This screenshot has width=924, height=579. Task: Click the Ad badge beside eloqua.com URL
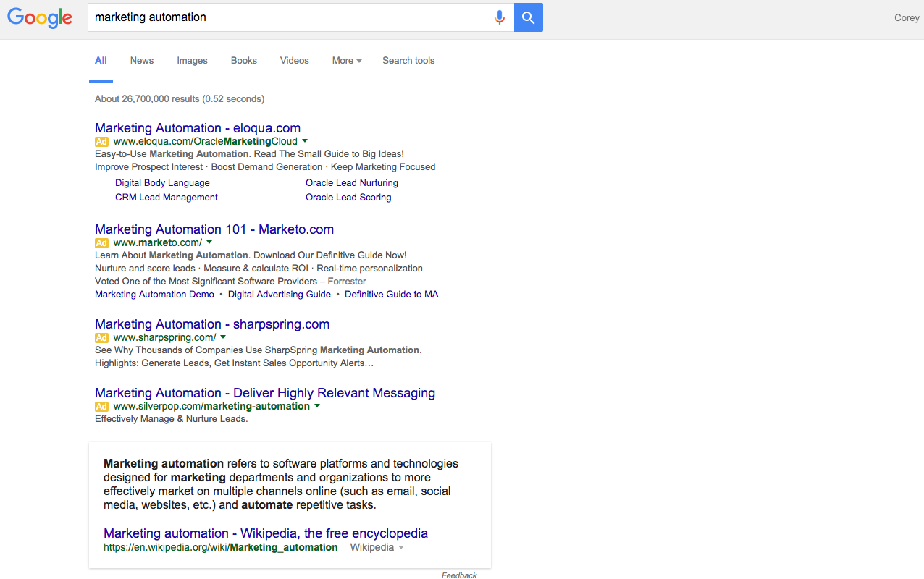(x=101, y=142)
